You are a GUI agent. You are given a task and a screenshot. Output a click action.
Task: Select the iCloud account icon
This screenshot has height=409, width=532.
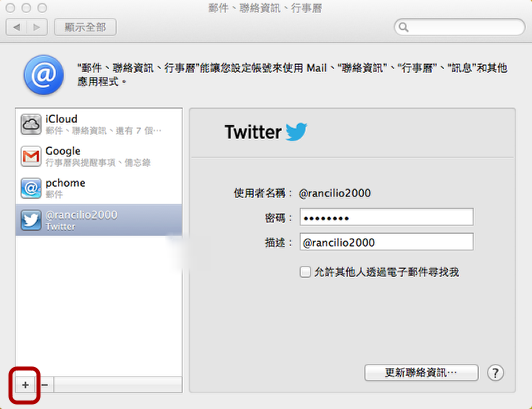coord(31,124)
